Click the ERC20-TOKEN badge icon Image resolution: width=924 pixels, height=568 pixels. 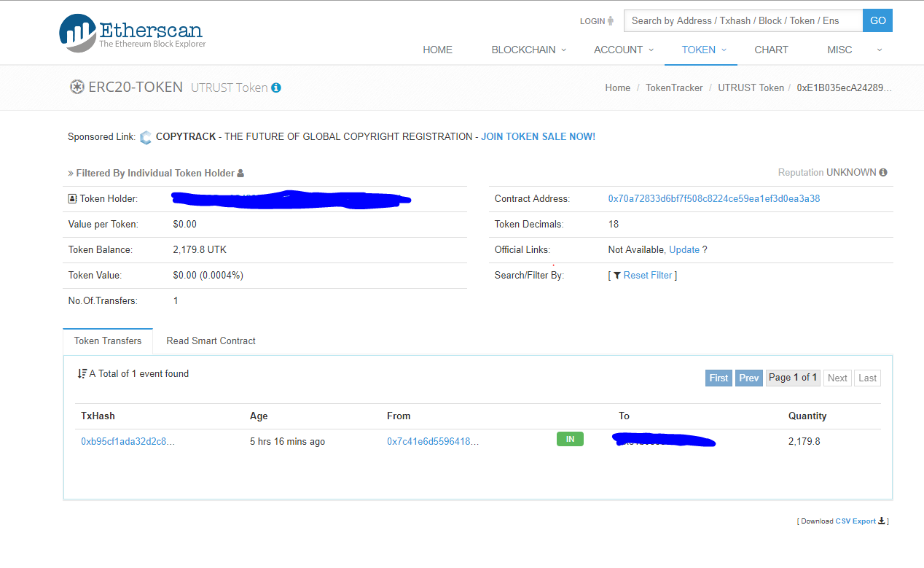[77, 87]
